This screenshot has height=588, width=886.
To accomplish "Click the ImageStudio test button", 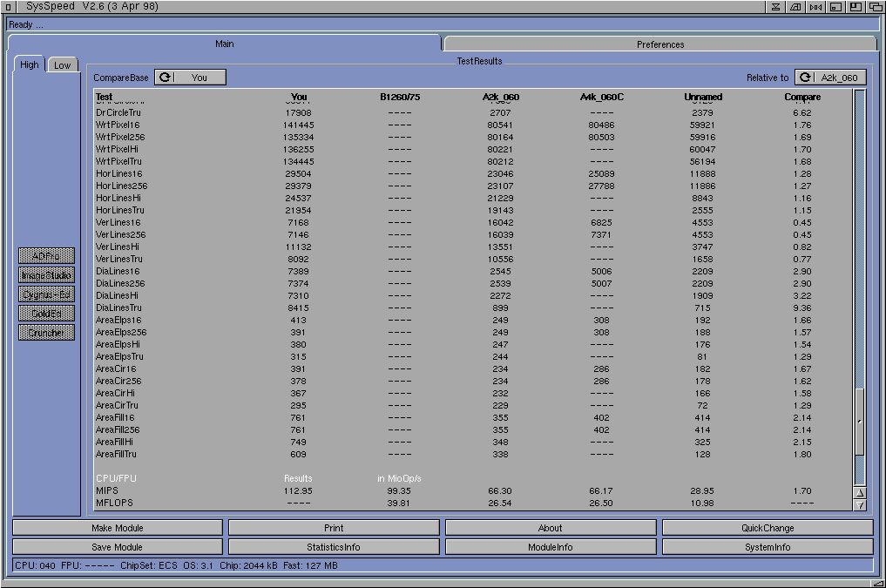I will point(46,275).
